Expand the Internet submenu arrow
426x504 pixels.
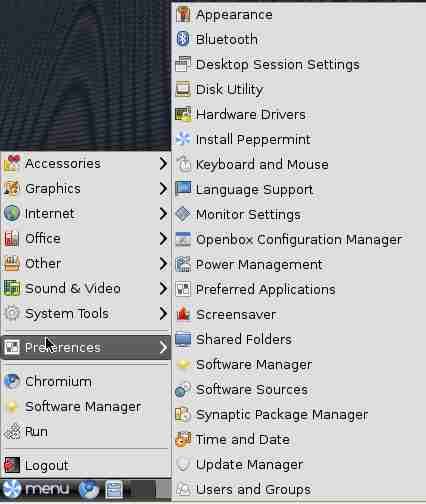(163, 213)
